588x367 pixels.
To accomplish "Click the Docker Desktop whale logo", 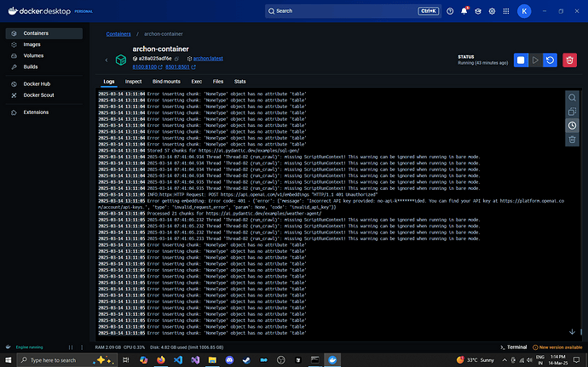I will (x=13, y=11).
